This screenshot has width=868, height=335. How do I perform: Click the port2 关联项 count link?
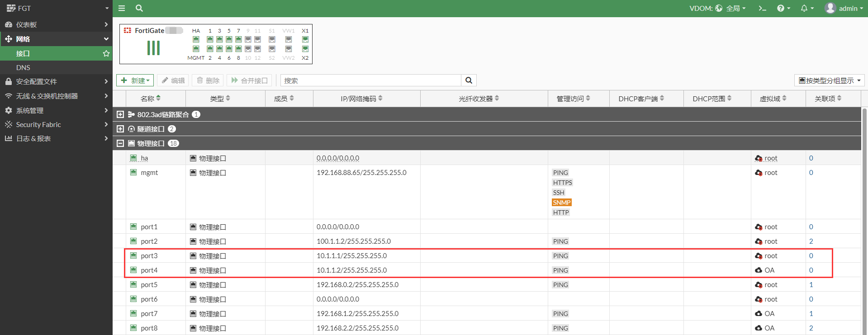pos(811,241)
